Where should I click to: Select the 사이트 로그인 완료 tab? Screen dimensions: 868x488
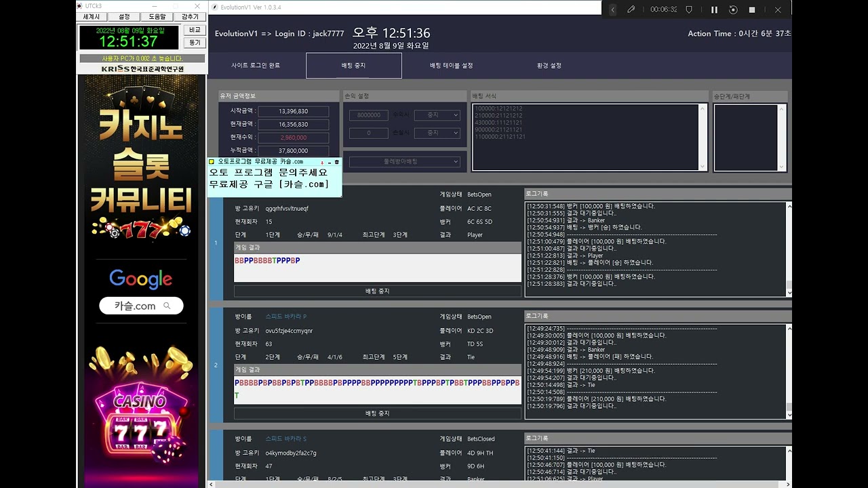(256, 66)
